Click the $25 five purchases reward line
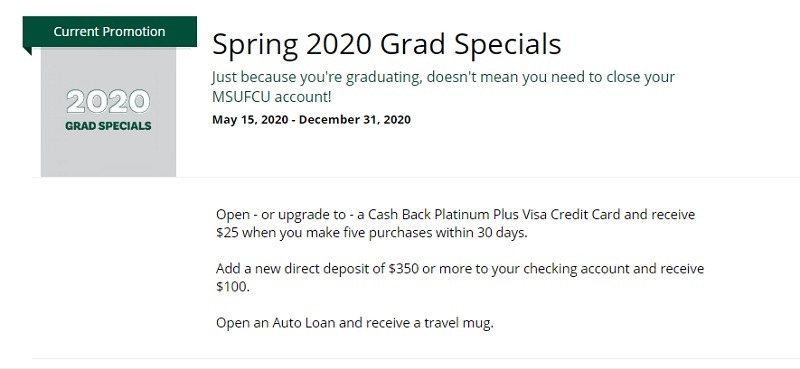This screenshot has width=800, height=369. (x=371, y=233)
